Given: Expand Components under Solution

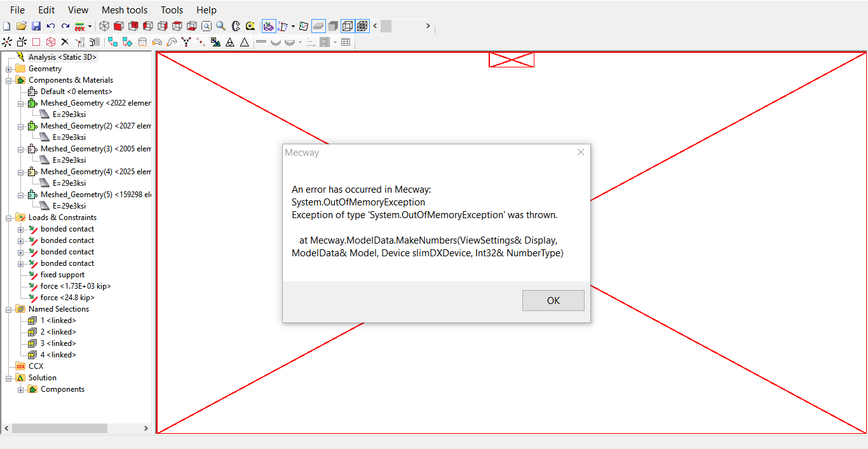Looking at the screenshot, I should point(21,389).
